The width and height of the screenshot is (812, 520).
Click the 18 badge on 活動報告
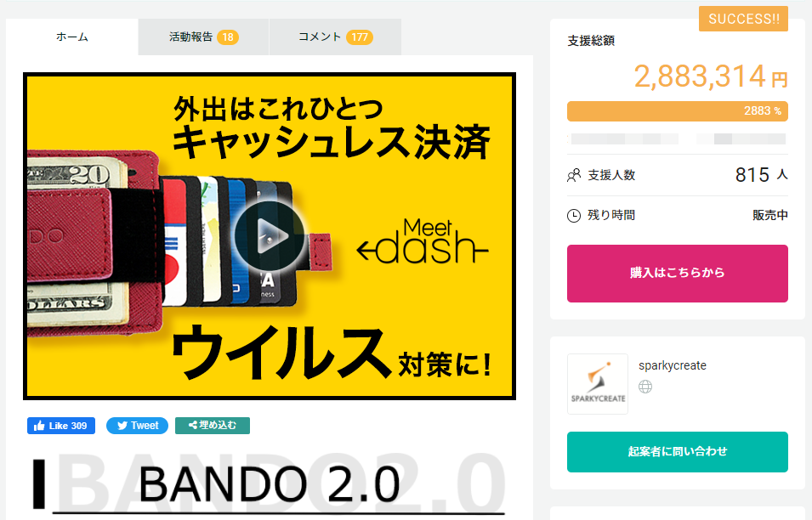click(228, 37)
